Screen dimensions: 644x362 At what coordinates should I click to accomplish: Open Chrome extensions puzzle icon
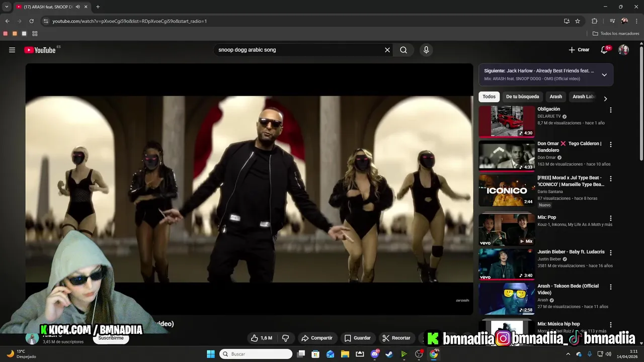tap(594, 21)
